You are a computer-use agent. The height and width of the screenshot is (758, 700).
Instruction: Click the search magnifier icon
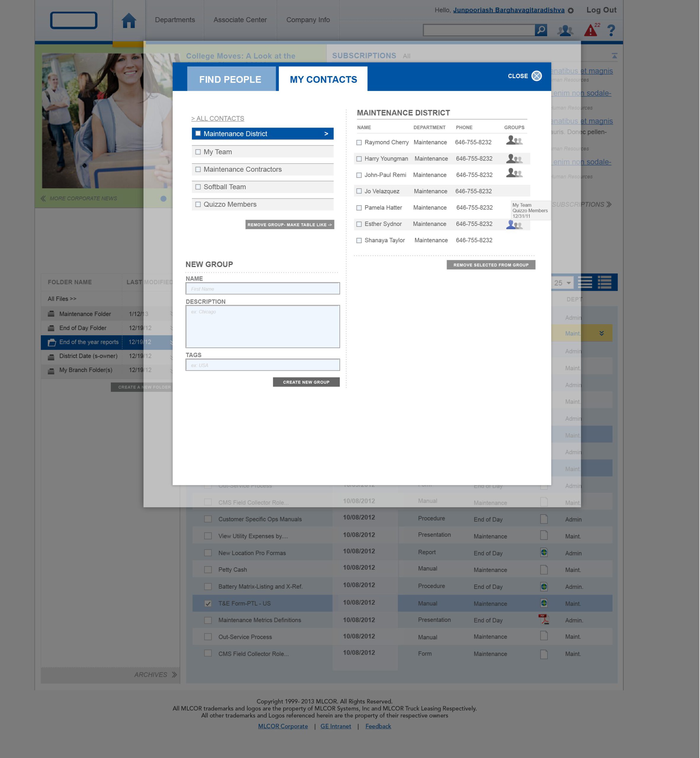coord(541,30)
